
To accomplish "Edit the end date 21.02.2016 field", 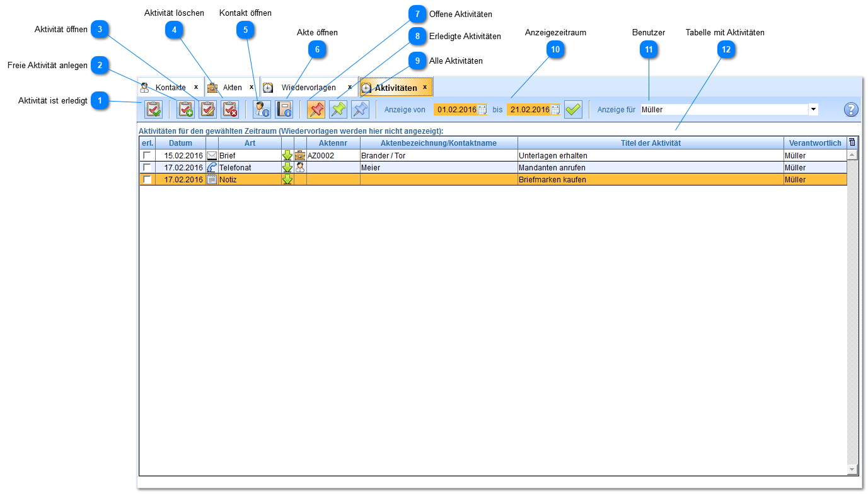I will pyautogui.click(x=529, y=110).
